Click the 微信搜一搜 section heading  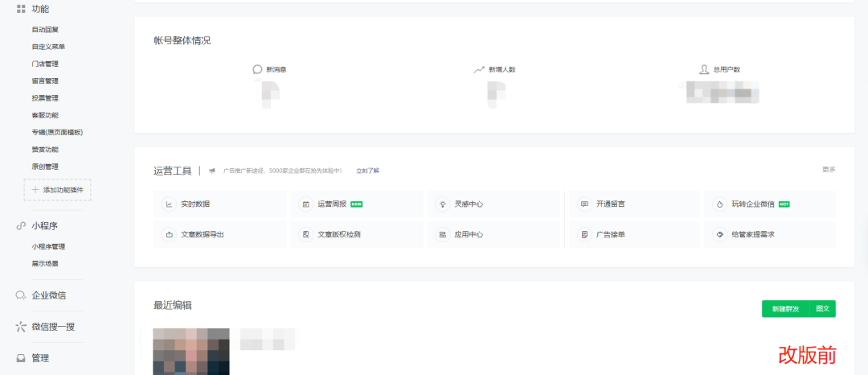(53, 327)
